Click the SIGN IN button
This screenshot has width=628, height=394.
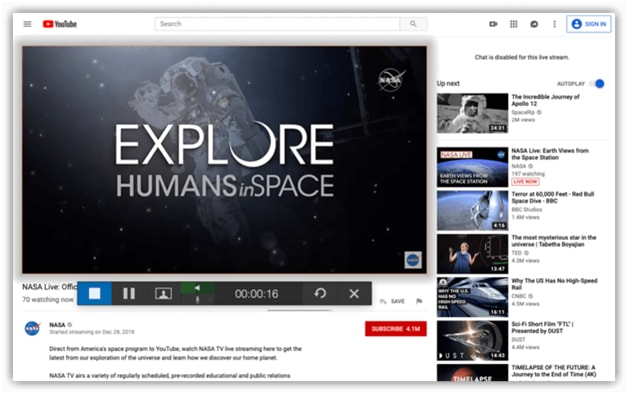pyautogui.click(x=589, y=24)
